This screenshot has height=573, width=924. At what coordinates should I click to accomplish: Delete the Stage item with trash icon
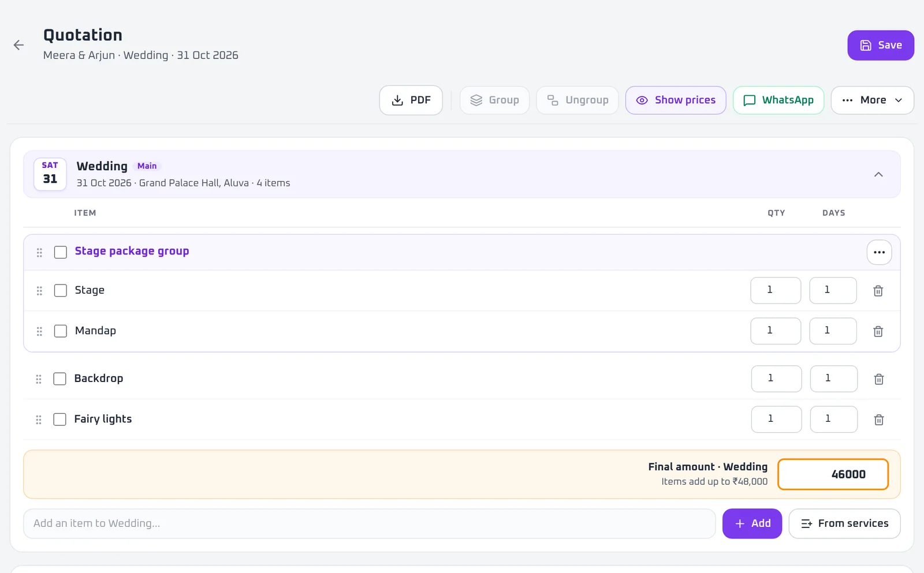(878, 291)
